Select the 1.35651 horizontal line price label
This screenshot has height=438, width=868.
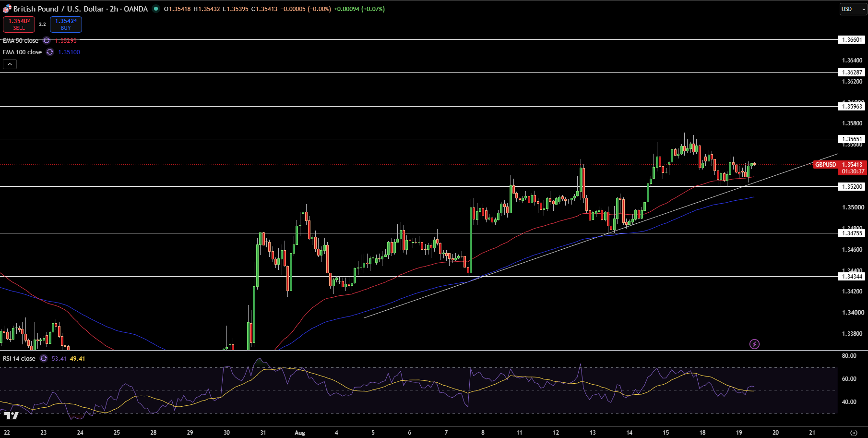coord(852,139)
